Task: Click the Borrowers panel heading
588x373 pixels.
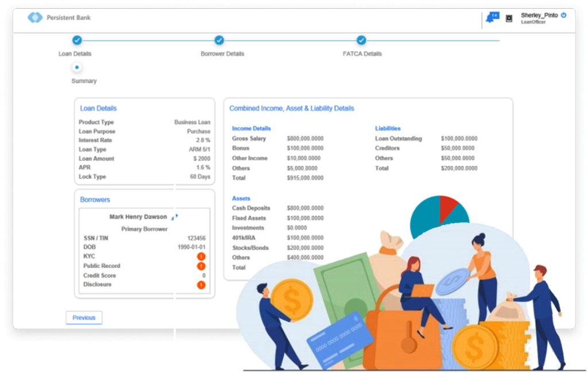Action: [95, 200]
